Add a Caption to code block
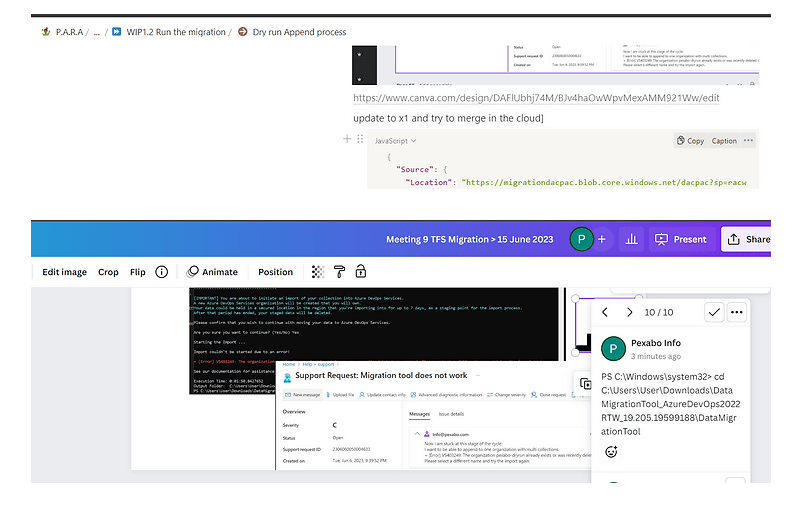Viewport: 796px width, 527px height. click(724, 141)
